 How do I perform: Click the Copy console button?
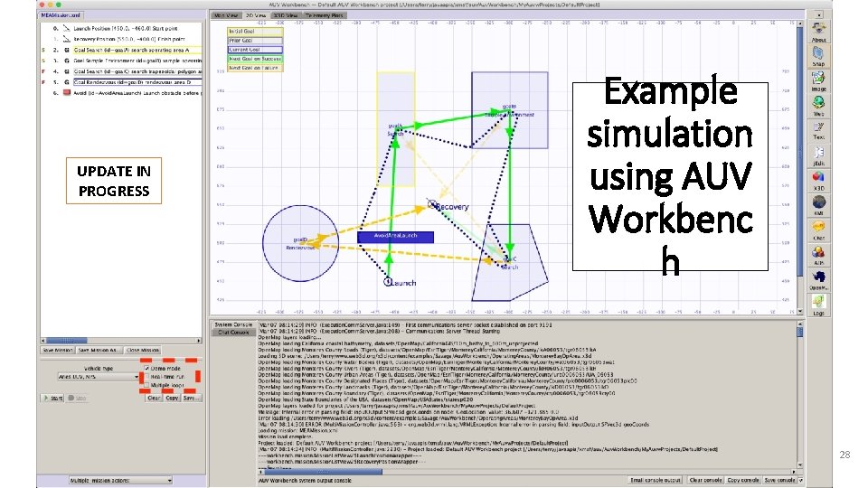click(743, 480)
